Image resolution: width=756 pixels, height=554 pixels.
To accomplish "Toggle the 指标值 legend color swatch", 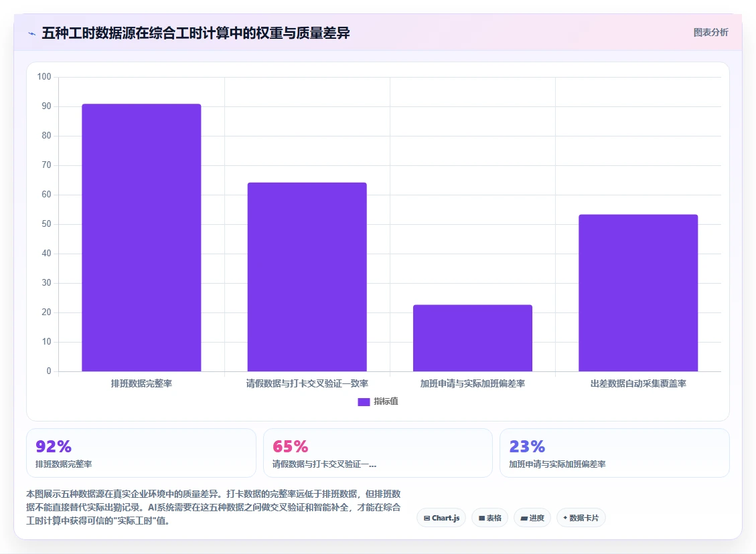I will [x=364, y=401].
